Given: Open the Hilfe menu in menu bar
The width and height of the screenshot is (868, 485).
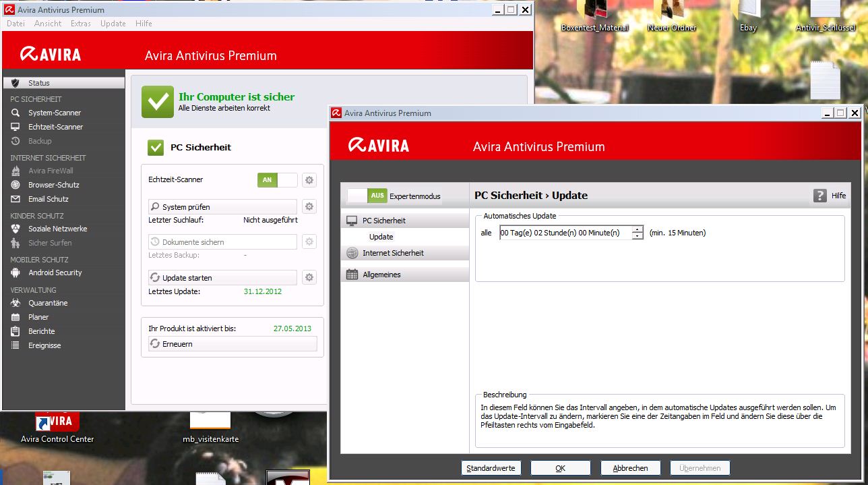Looking at the screenshot, I should coord(144,23).
